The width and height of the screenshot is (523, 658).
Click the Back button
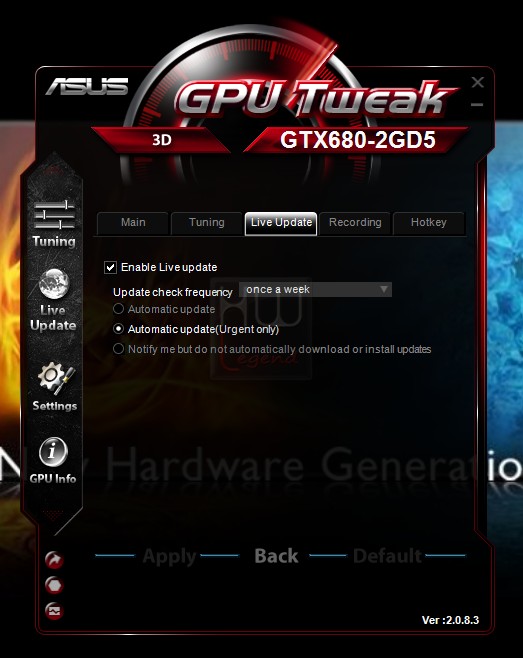coord(276,556)
